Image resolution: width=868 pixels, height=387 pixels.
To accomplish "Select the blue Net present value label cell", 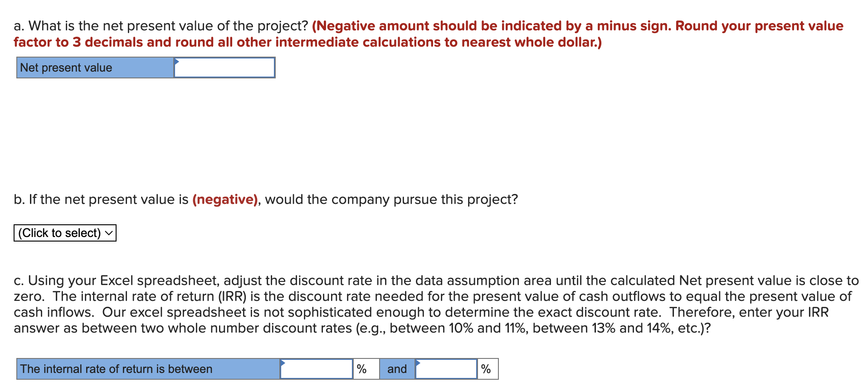I will coord(94,68).
